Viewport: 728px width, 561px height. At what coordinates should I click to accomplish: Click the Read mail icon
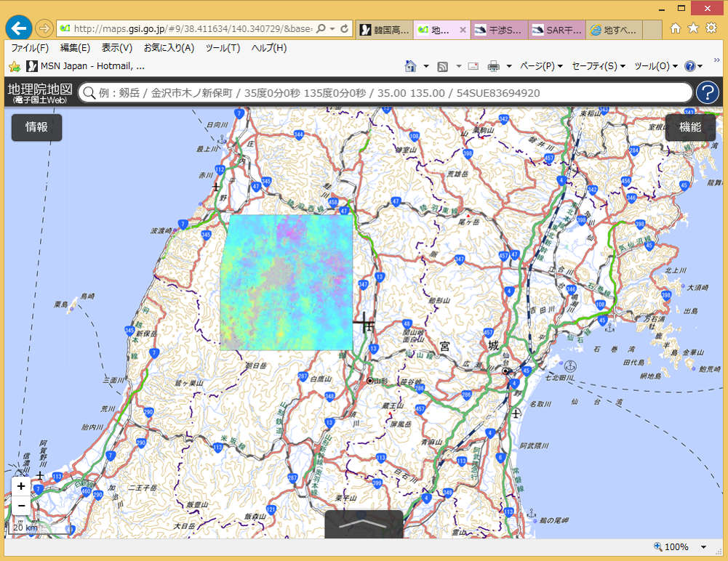(473, 66)
